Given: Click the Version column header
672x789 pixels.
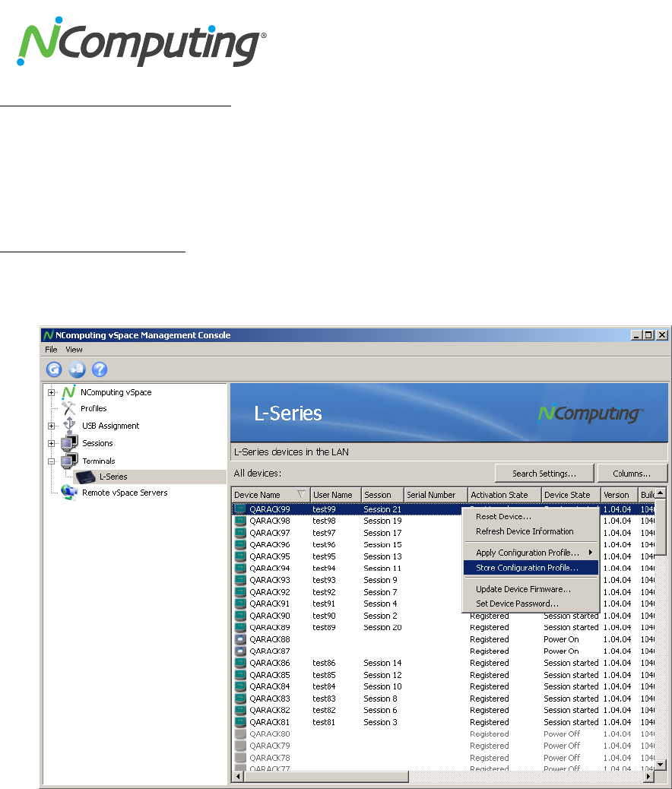Looking at the screenshot, I should tap(619, 495).
